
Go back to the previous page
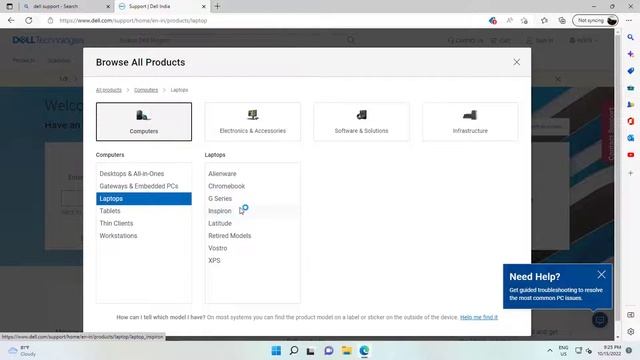pyautogui.click(x=11, y=20)
